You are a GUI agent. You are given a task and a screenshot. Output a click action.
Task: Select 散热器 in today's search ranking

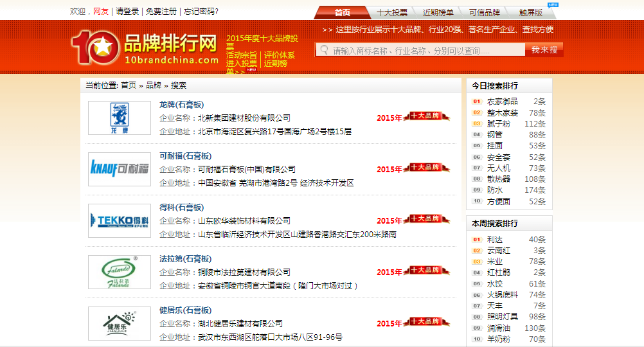499,179
